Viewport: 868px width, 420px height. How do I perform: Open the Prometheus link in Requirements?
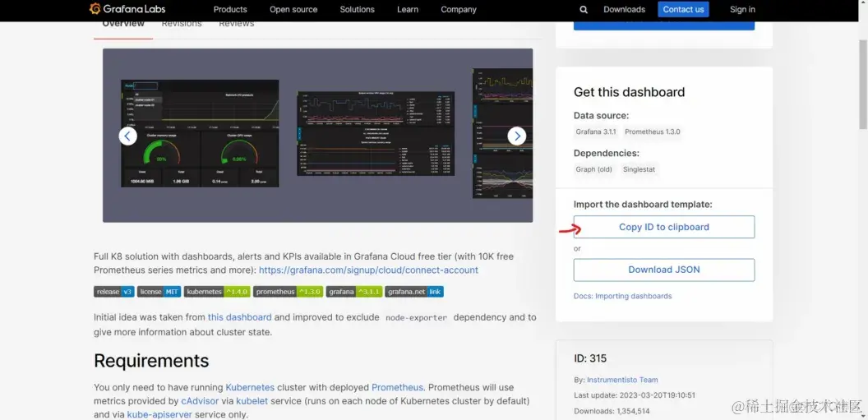pyautogui.click(x=397, y=387)
